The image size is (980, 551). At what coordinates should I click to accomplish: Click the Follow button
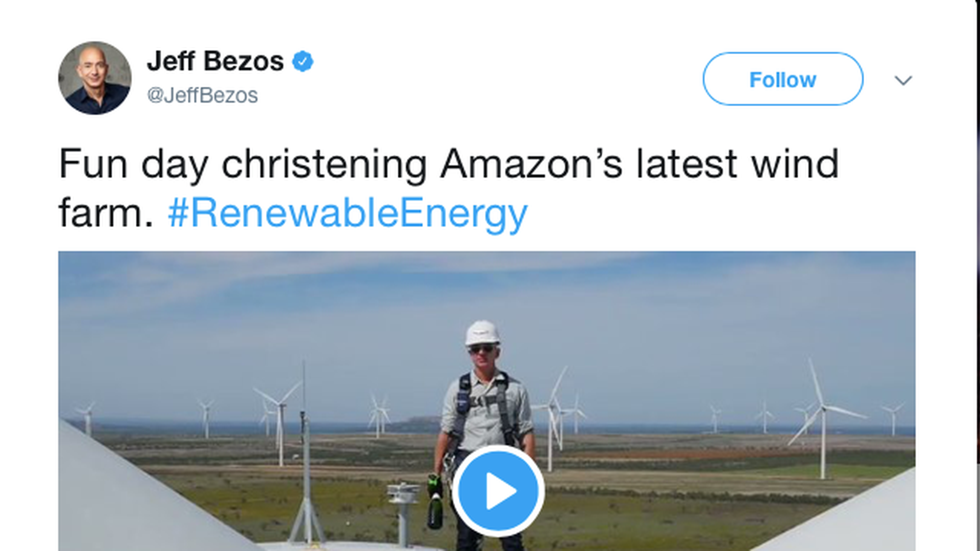click(782, 79)
